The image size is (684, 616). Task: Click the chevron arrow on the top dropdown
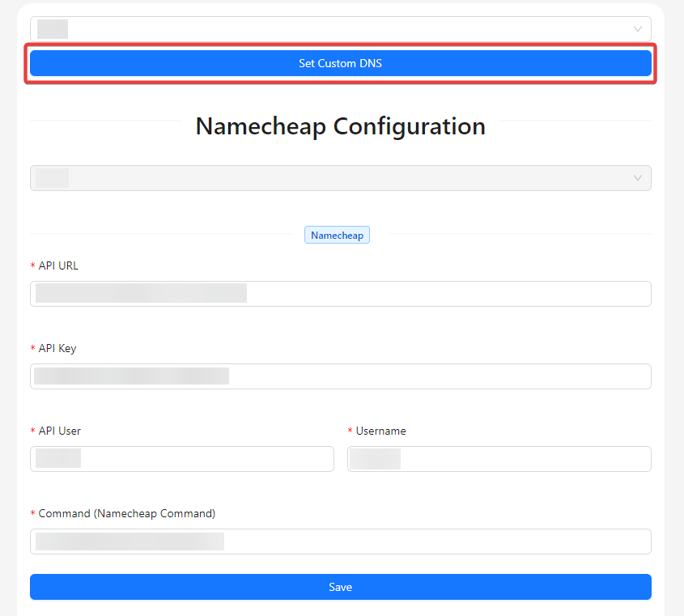click(x=637, y=28)
